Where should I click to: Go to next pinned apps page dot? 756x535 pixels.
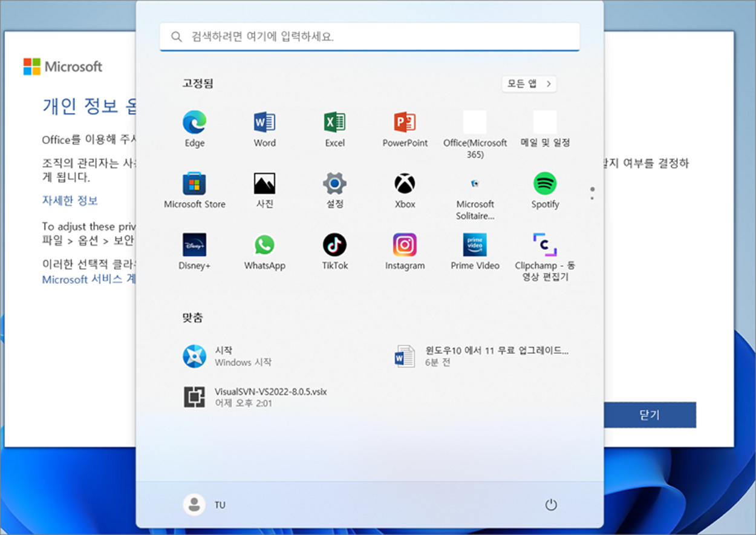pos(592,198)
